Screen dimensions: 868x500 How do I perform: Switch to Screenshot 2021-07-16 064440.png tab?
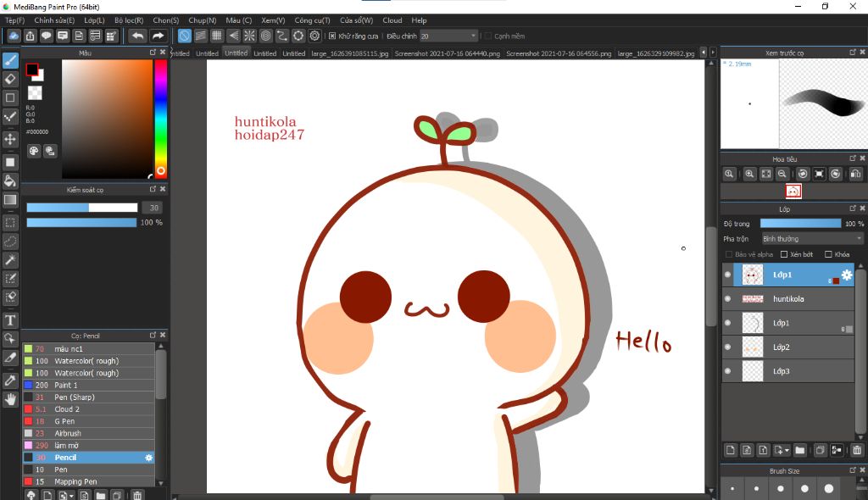pos(448,53)
